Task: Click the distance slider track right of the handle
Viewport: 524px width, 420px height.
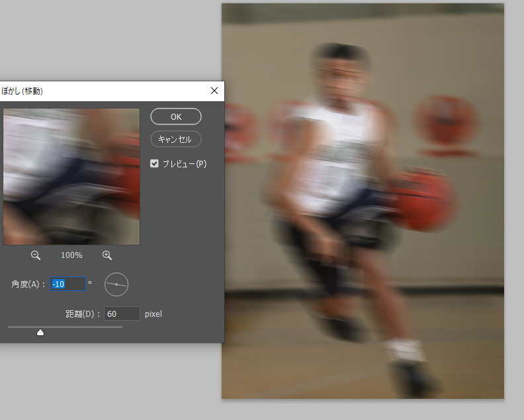Action: (x=86, y=327)
